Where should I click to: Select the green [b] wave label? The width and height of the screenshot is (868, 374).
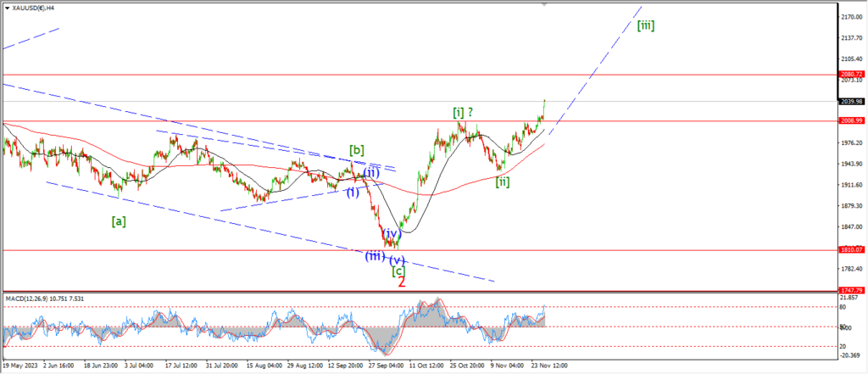click(x=357, y=150)
